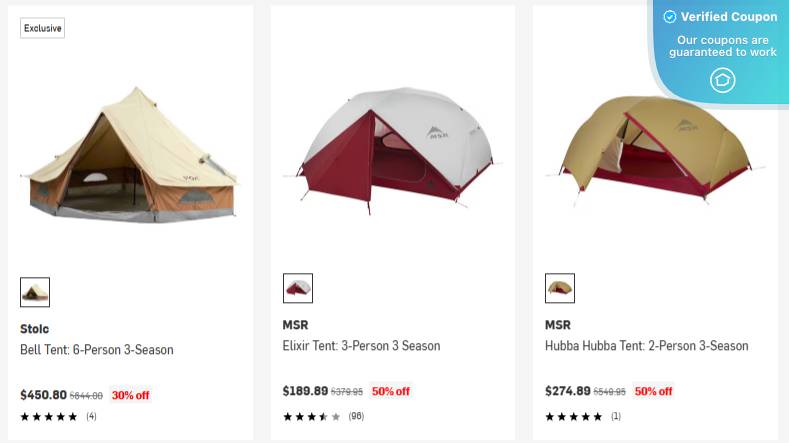Select the Stoic Bell Tent color swatch
Screen dimensions: 789x443
point(35,292)
